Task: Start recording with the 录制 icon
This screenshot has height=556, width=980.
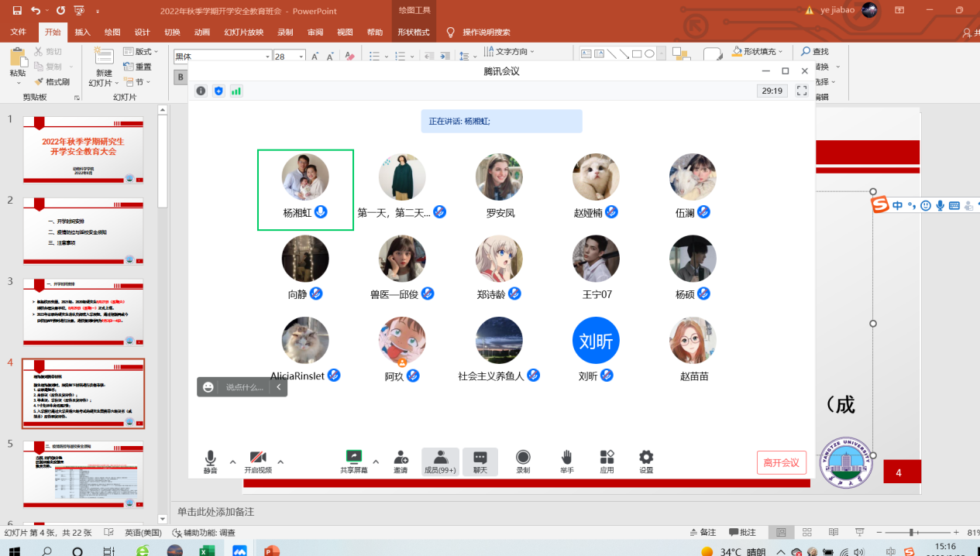Action: pos(523,458)
